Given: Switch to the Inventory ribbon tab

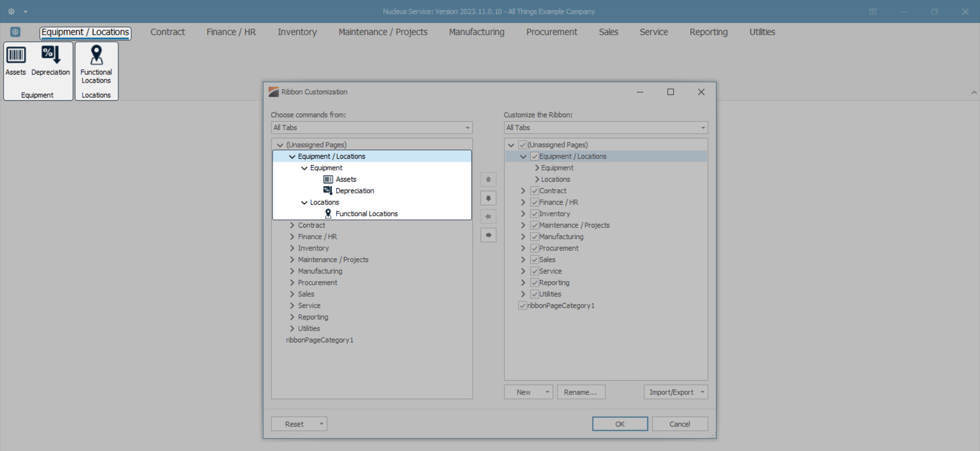Looking at the screenshot, I should coord(297,32).
